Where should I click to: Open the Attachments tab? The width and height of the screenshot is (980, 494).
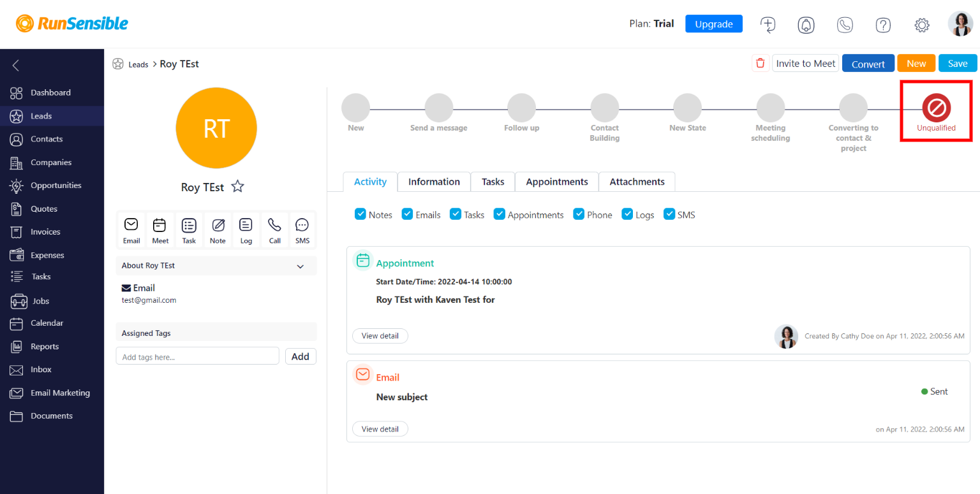point(637,182)
